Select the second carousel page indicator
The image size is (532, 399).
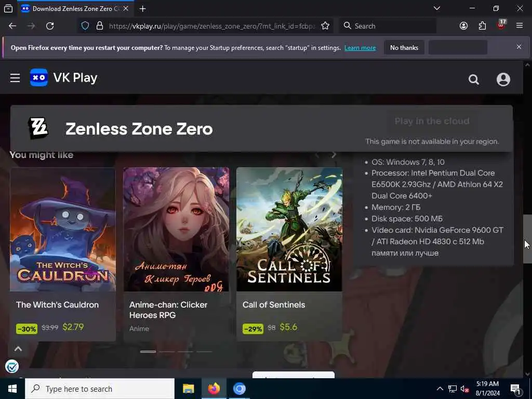167,352
